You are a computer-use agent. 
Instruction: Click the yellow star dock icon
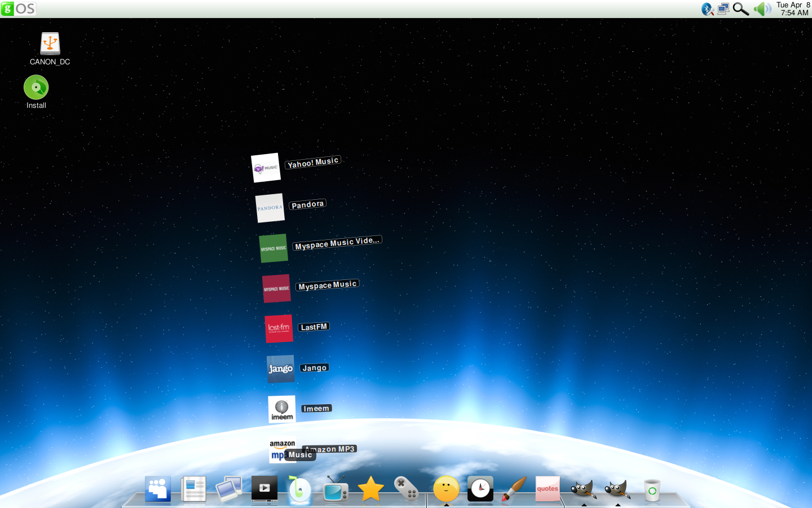pos(370,489)
